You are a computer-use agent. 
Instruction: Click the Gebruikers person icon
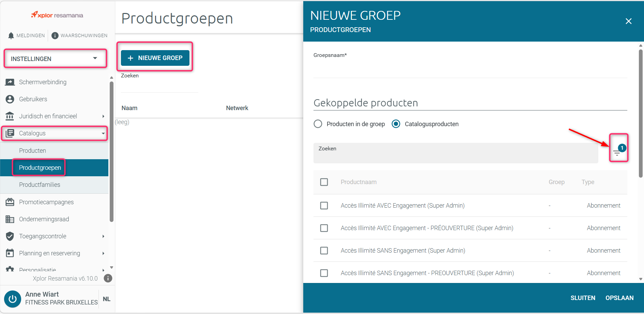point(10,99)
